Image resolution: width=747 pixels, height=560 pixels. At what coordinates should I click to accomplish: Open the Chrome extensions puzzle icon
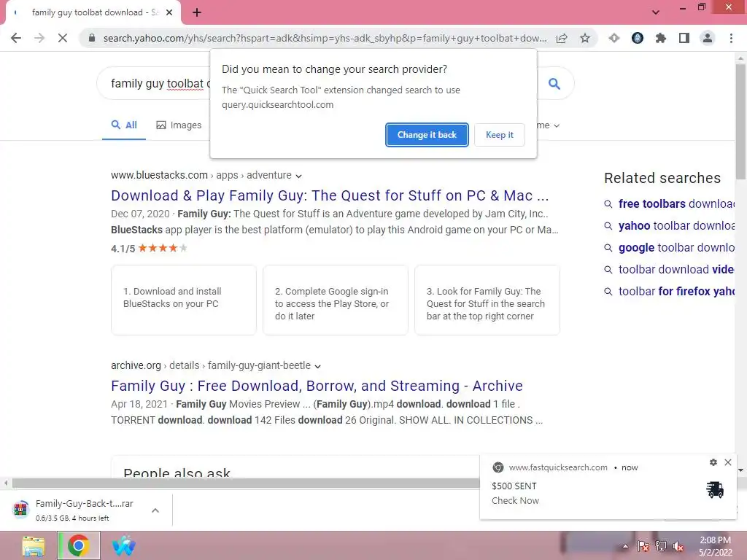[x=661, y=38]
